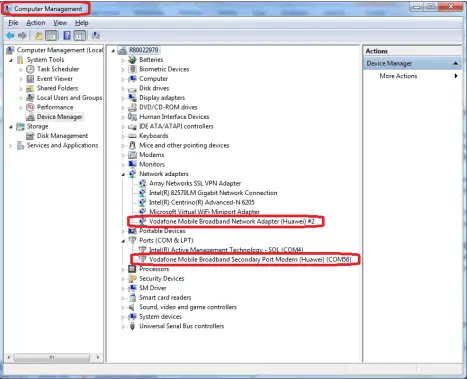467x379 pixels.
Task: Click the Local Users and Groups icon
Action: point(30,98)
